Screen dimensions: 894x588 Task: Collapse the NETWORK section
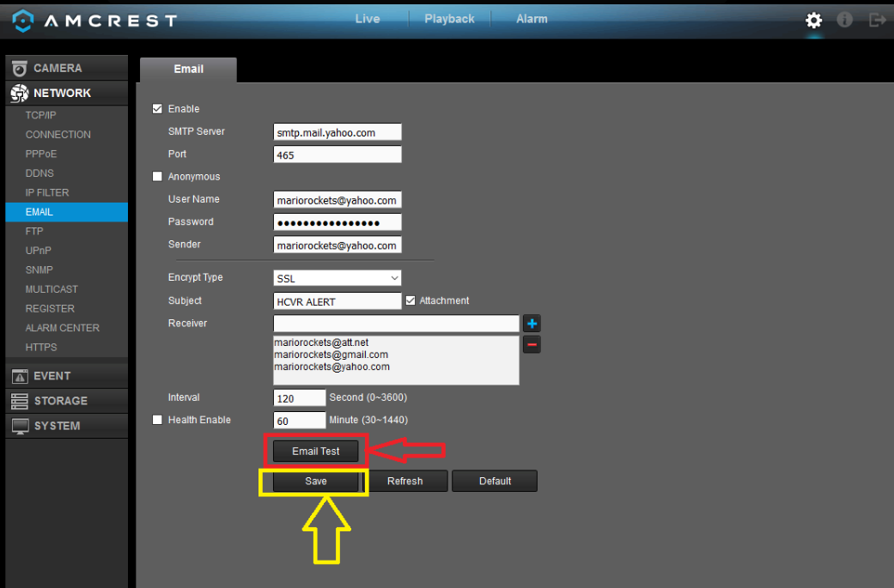pyautogui.click(x=67, y=93)
